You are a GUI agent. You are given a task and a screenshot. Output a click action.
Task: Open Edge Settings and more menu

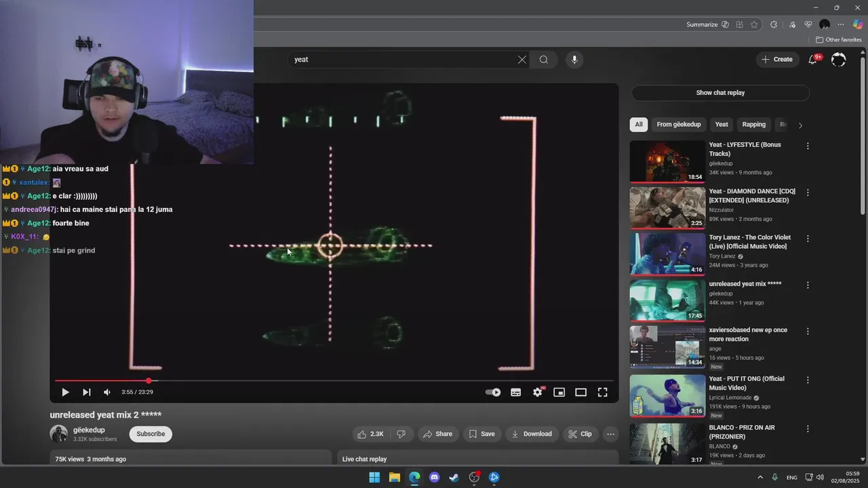[841, 24]
